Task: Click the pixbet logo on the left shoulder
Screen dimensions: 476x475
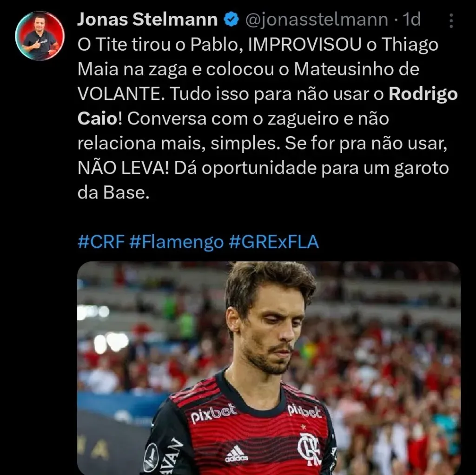Action: [213, 413]
